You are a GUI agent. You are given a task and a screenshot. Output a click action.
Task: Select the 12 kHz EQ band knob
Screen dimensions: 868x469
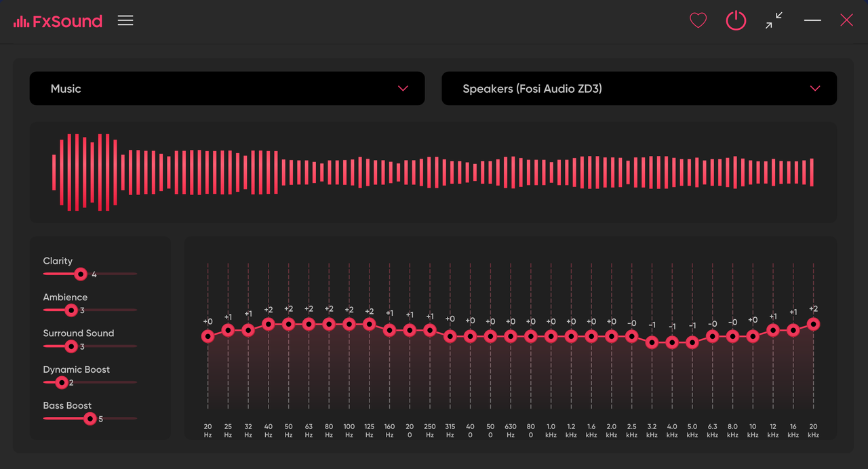click(773, 330)
